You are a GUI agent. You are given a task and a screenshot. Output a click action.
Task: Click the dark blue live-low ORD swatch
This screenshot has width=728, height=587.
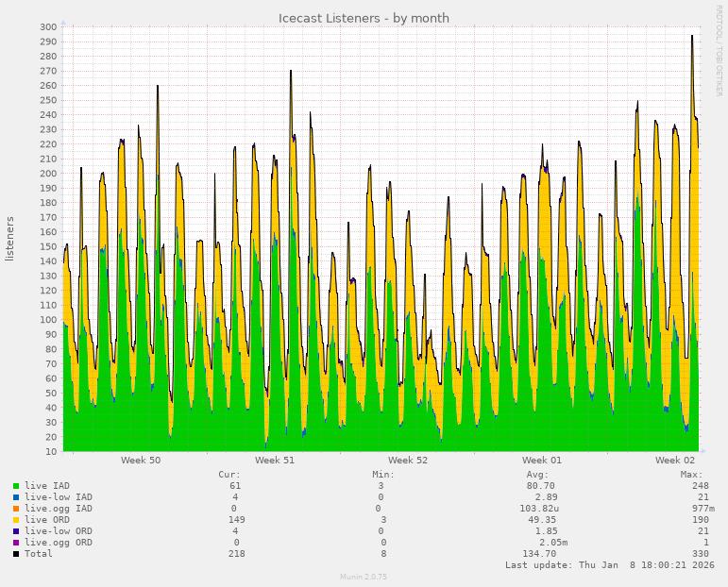tap(16, 531)
